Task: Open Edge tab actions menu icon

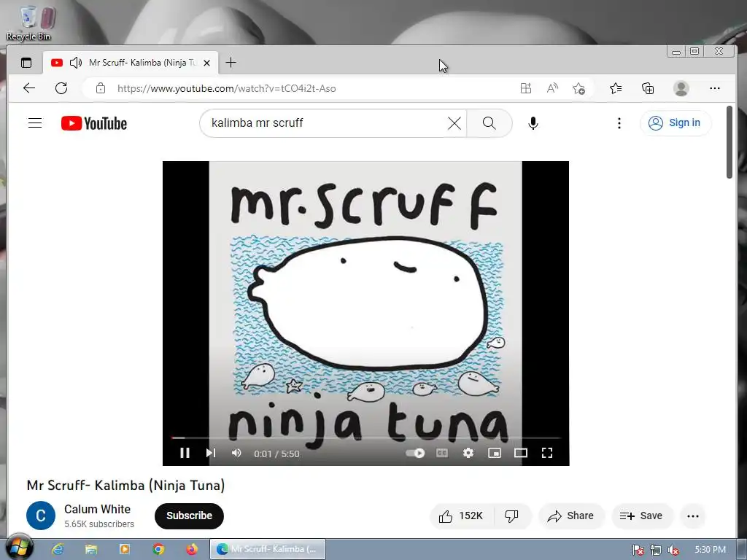Action: (26, 63)
